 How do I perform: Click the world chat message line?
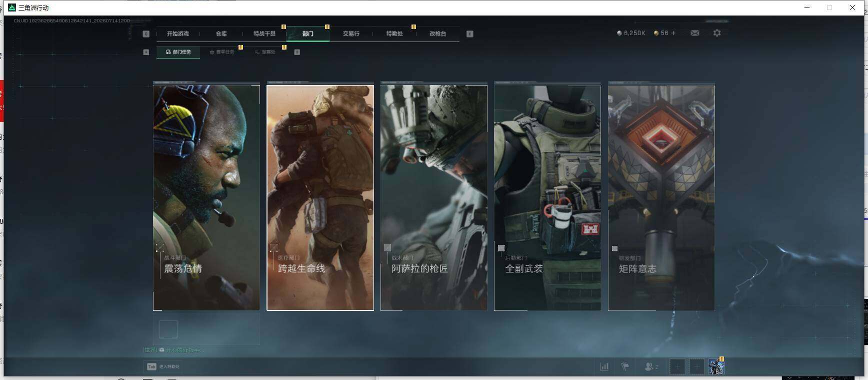coord(173,350)
